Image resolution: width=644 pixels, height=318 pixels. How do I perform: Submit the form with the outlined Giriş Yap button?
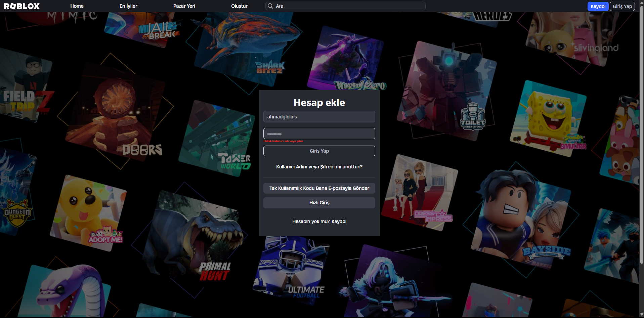coord(319,151)
